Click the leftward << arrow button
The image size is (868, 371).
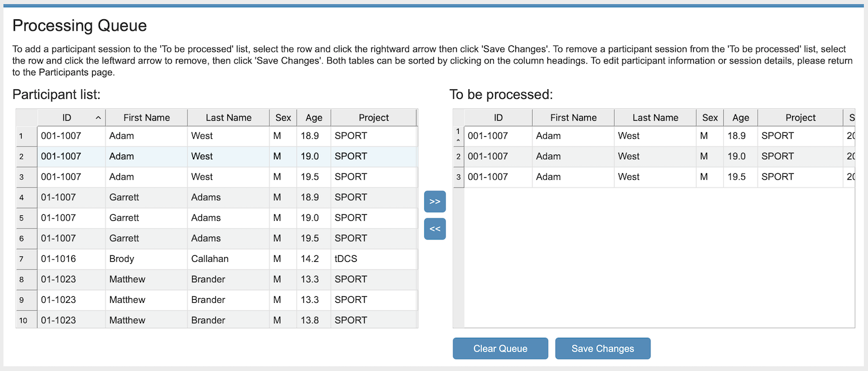(x=435, y=229)
